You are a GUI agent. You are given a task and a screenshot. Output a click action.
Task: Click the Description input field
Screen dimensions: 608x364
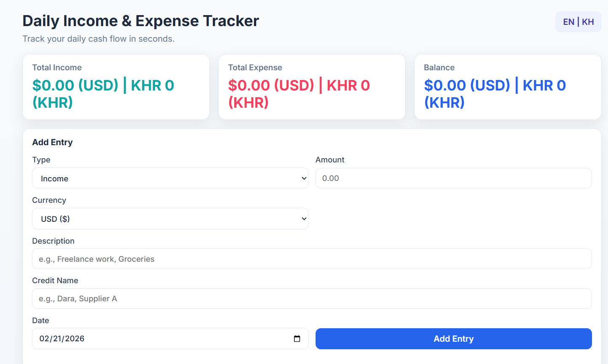pyautogui.click(x=312, y=259)
